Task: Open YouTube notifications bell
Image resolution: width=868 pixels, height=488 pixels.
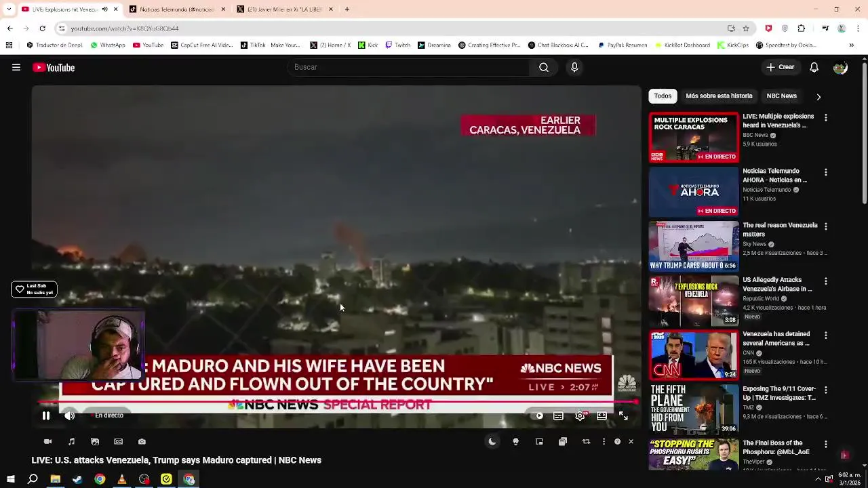Action: pyautogui.click(x=814, y=67)
